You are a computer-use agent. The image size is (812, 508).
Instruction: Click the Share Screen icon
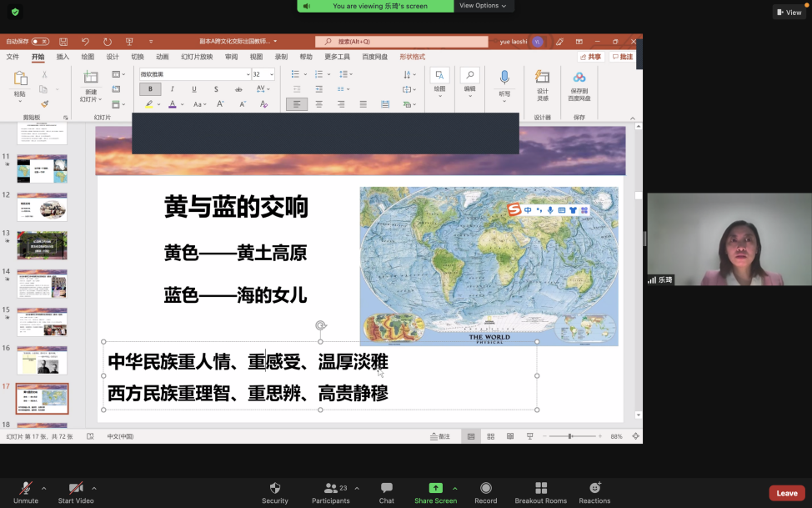pos(435,488)
